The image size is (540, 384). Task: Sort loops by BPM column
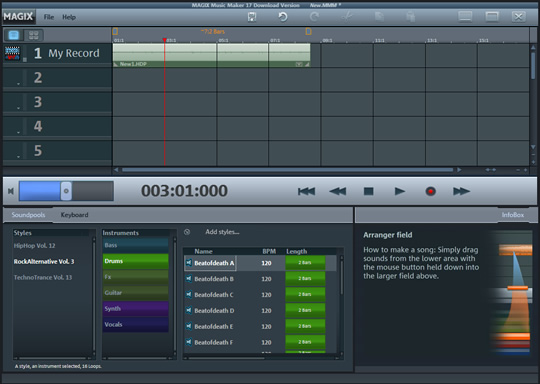tap(269, 251)
